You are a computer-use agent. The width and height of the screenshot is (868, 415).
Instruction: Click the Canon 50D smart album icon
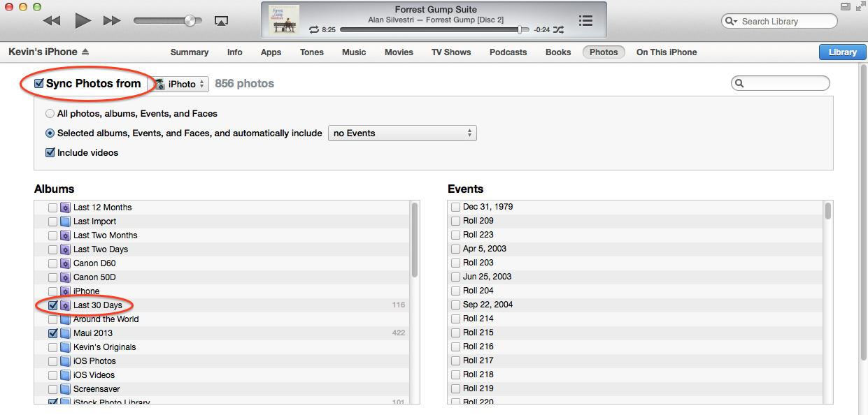tap(65, 277)
